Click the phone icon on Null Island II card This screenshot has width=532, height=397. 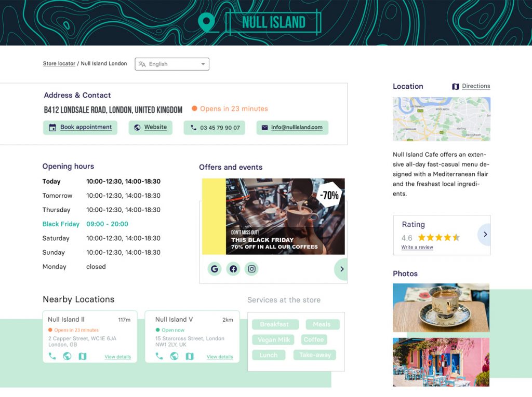52,356
